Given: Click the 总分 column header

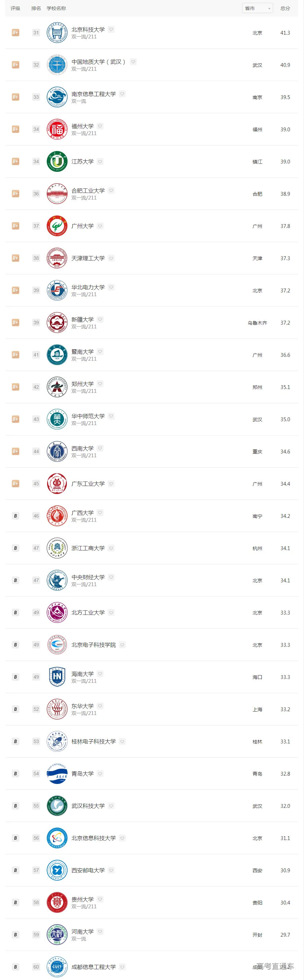Looking at the screenshot, I should [285, 8].
